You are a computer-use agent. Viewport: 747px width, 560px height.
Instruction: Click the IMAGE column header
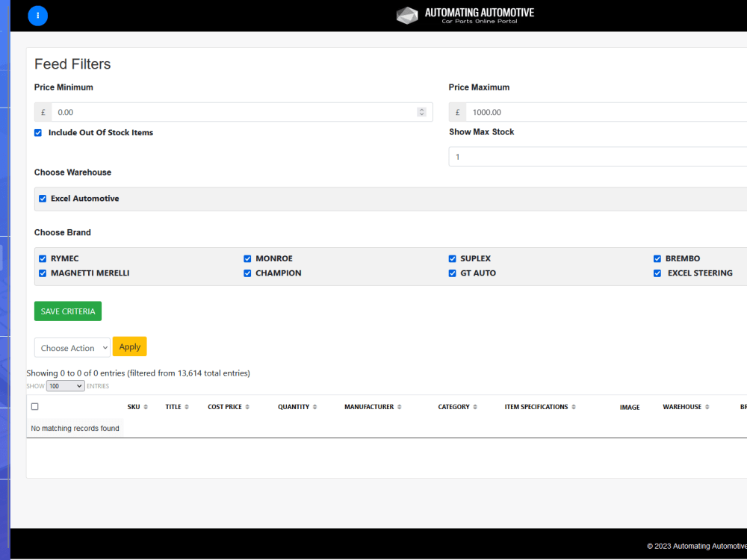click(629, 408)
